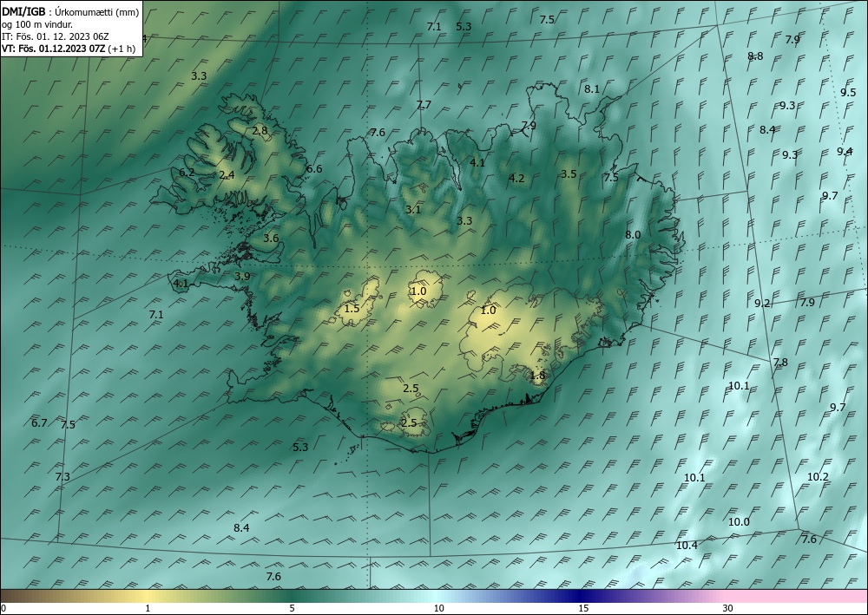Click the 1.5 value on the glacier
The width and height of the screenshot is (868, 615).
(x=352, y=308)
